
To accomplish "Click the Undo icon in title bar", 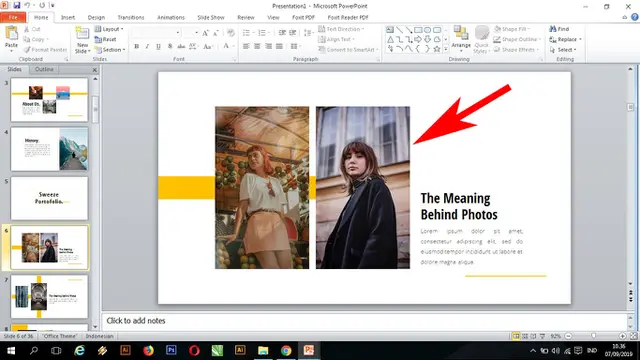I will pos(27,5).
